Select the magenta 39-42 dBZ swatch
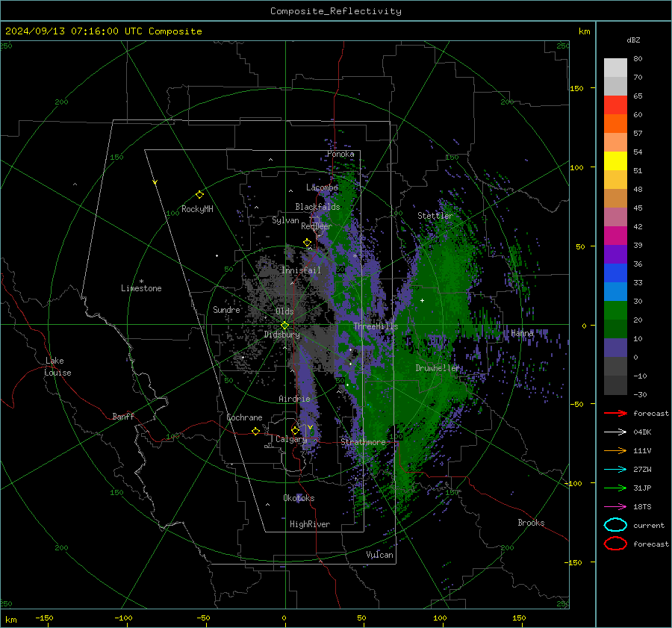This screenshot has width=672, height=628. pos(615,235)
